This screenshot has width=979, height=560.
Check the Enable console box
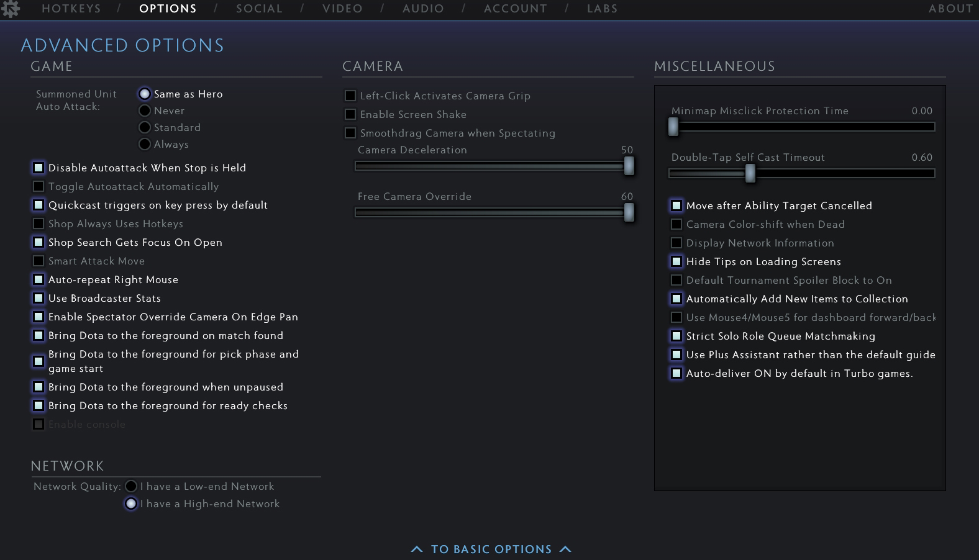click(39, 424)
